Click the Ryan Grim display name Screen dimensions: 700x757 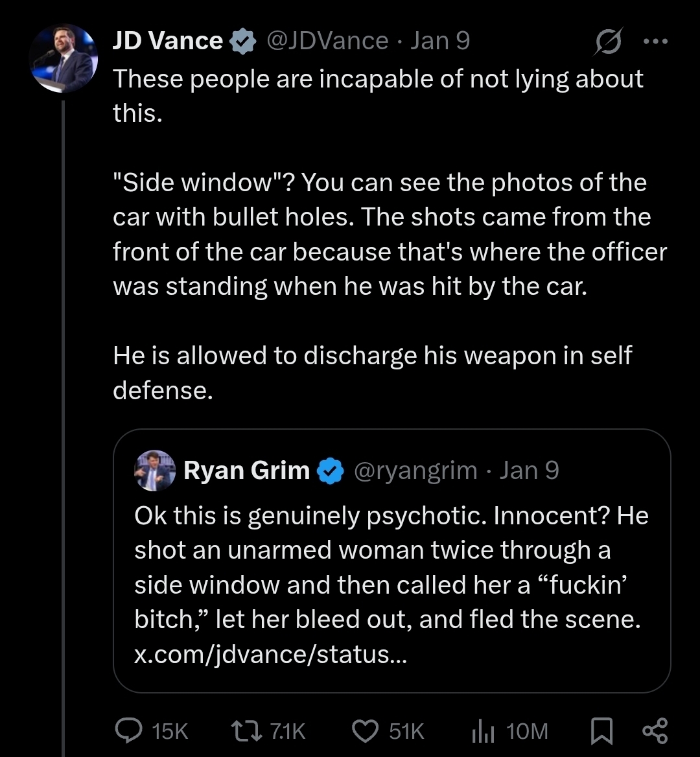246,470
